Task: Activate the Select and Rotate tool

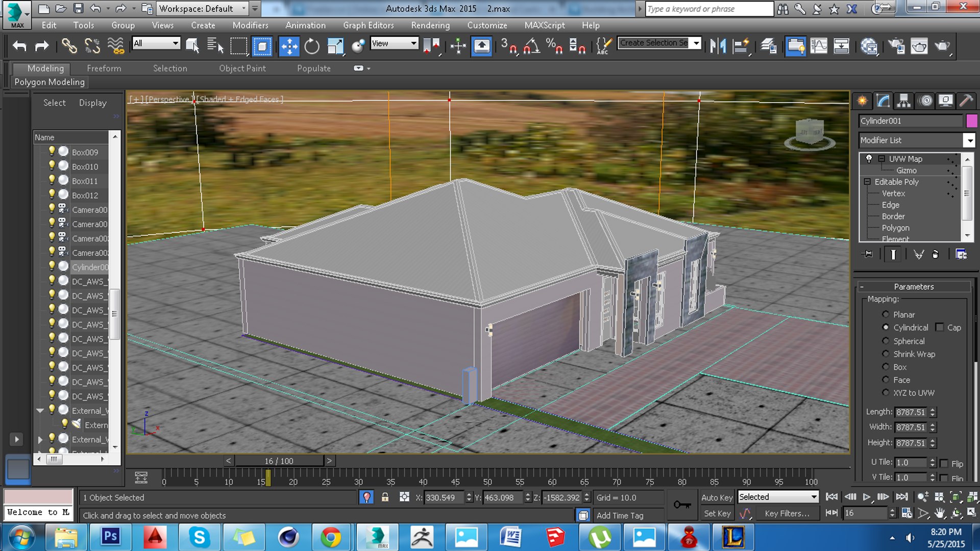Action: coord(312,46)
